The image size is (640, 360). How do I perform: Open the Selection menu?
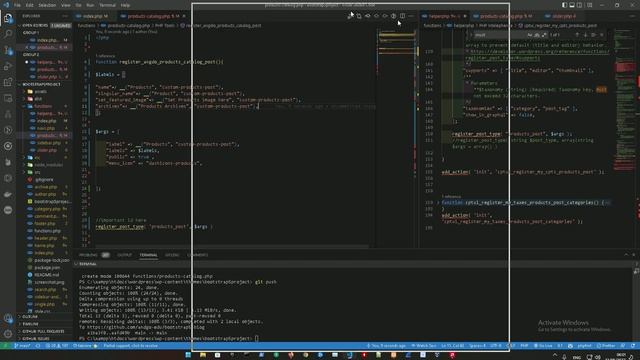(x=47, y=5)
